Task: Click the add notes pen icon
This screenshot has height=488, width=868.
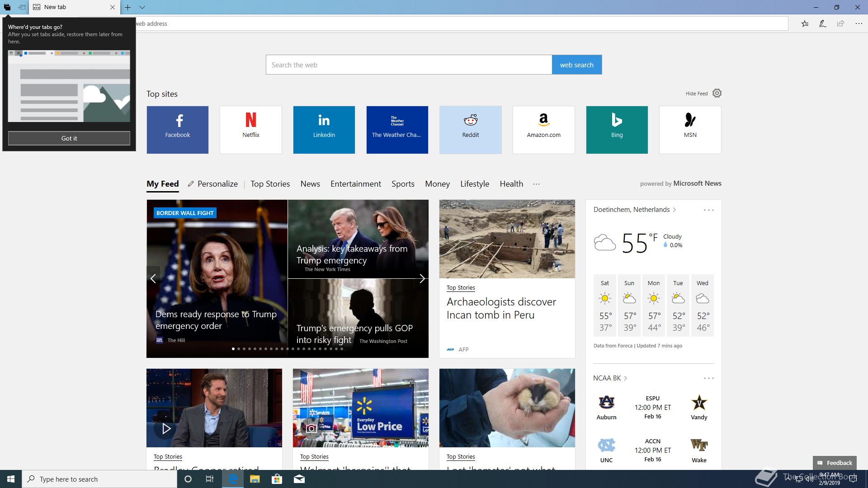Action: tap(822, 23)
